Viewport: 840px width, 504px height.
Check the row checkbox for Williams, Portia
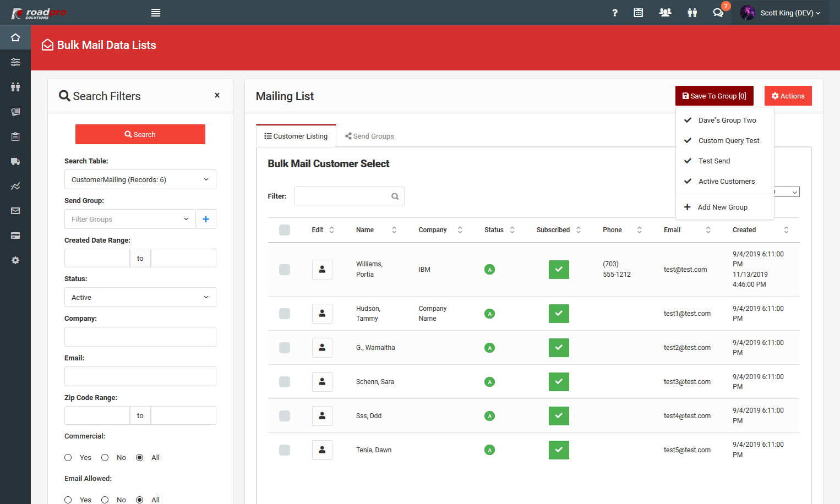coord(285,270)
